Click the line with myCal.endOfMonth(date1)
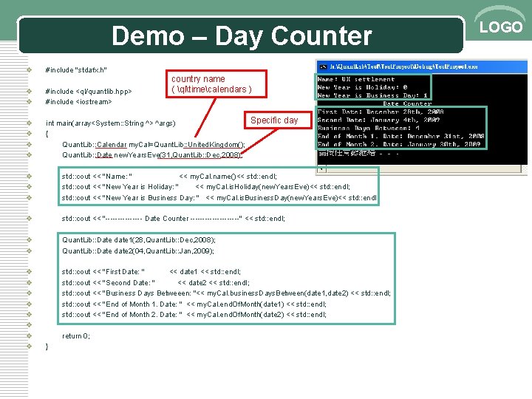This screenshot has width=532, height=399. click(x=194, y=304)
